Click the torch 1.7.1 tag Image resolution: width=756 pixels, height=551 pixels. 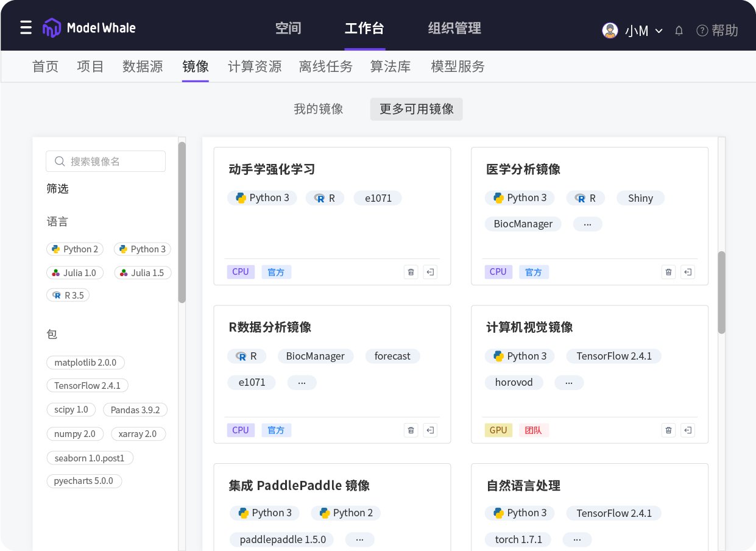(x=518, y=540)
